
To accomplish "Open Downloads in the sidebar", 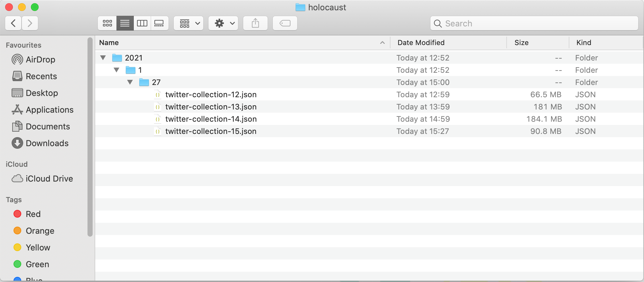I will (40, 143).
